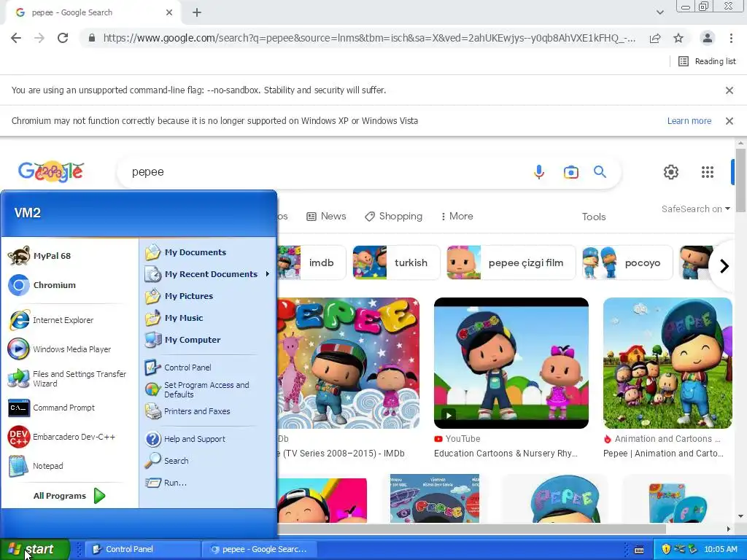The image size is (747, 560).
Task: Open the Animation and Cartoons Pepee image
Action: [x=667, y=363]
